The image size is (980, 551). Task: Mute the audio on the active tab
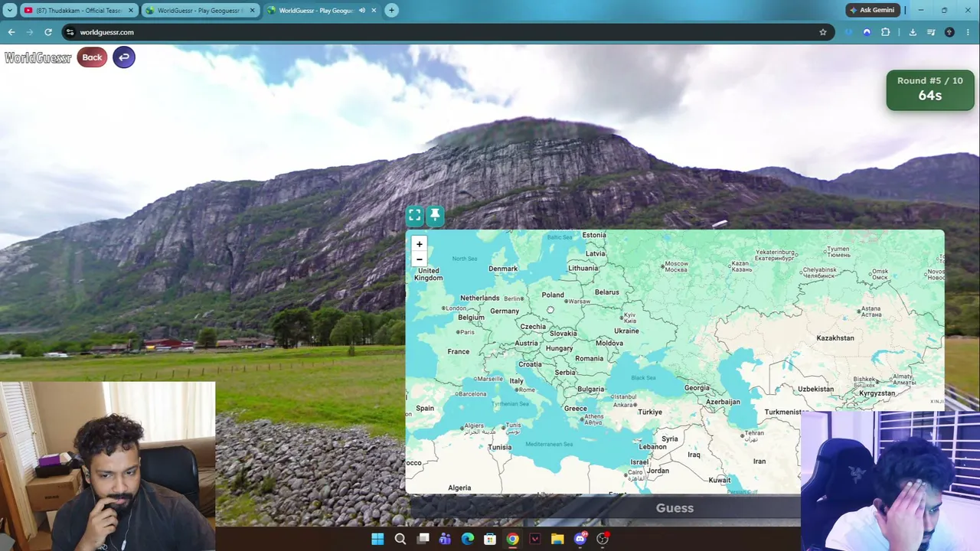click(361, 11)
